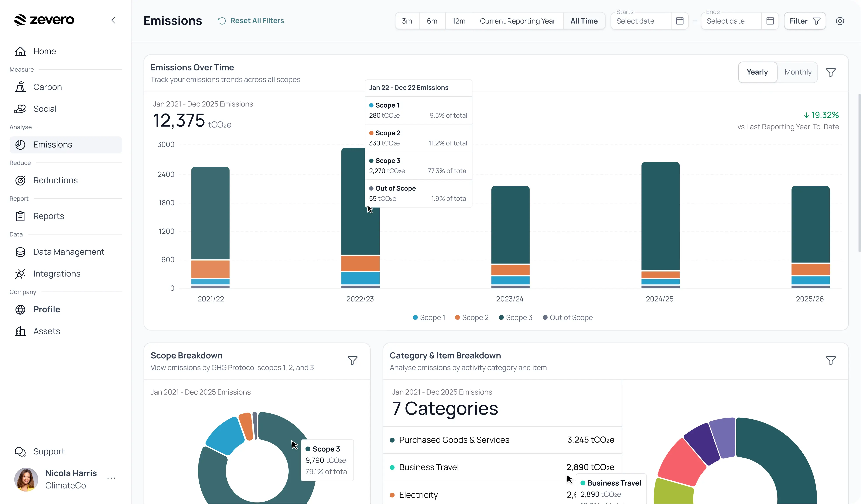Open the Carbon section
Image resolution: width=861 pixels, height=504 pixels.
(66, 87)
